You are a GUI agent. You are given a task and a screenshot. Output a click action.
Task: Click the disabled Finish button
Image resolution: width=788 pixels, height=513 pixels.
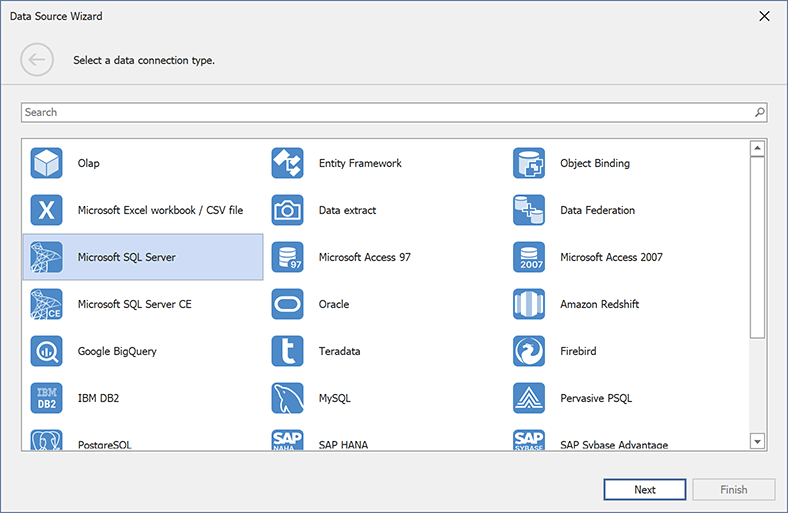(733, 489)
